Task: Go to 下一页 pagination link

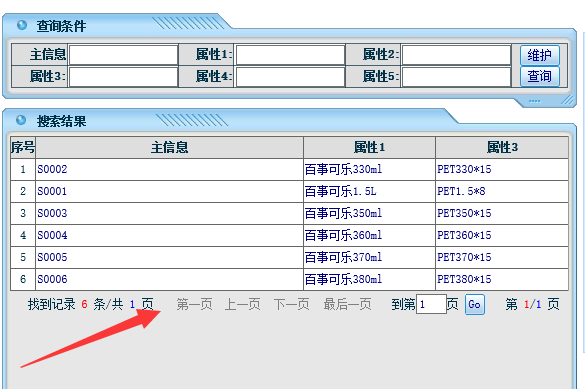Action: pyautogui.click(x=291, y=304)
